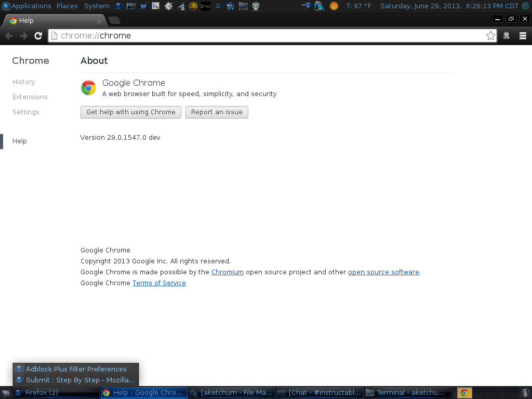532x399 pixels.
Task: Click Get help with using Chrome
Action: click(130, 112)
